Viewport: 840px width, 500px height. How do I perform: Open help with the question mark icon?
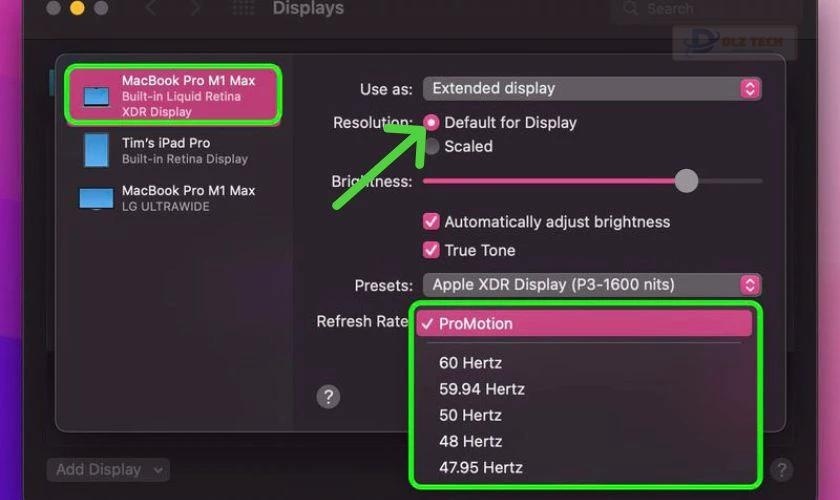click(x=328, y=397)
